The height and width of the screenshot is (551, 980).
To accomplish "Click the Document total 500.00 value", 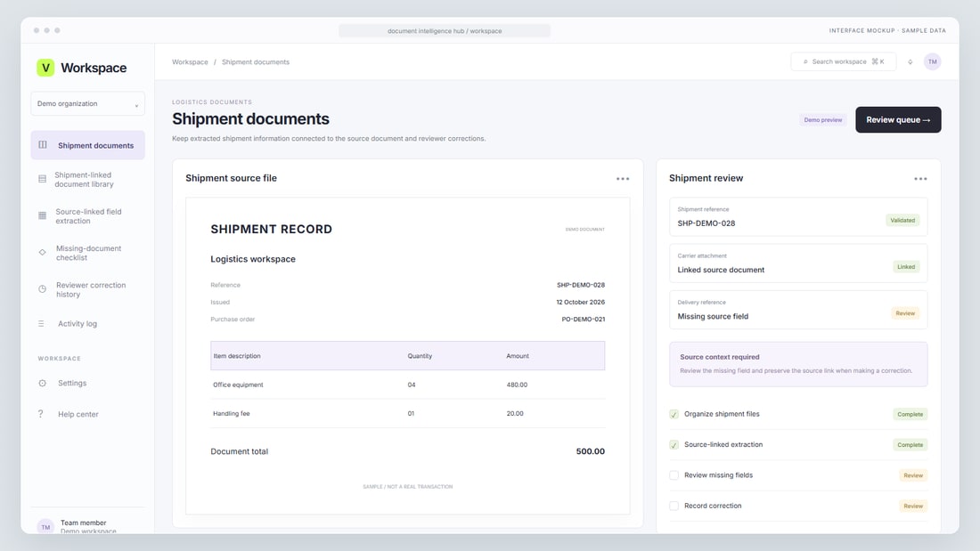I will [x=590, y=451].
